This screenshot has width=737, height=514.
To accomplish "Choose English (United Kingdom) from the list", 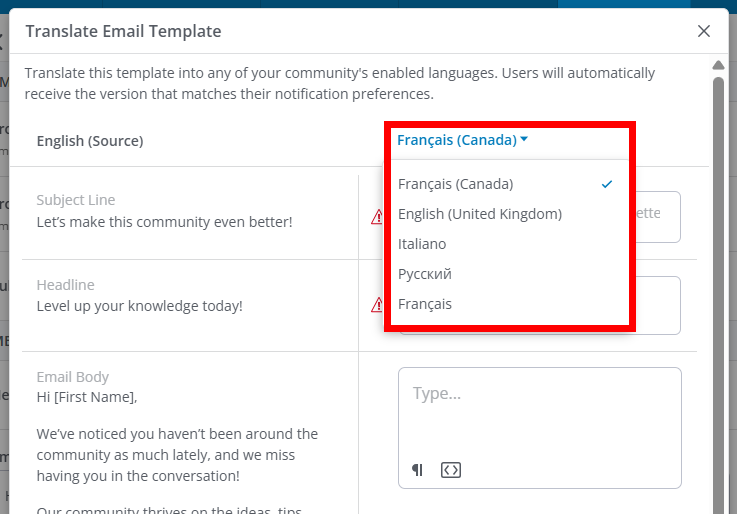I will (480, 214).
